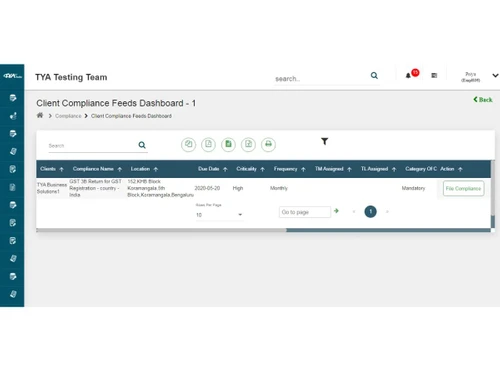Export table with the PDF file icon
The image size is (500, 375).
tap(248, 144)
